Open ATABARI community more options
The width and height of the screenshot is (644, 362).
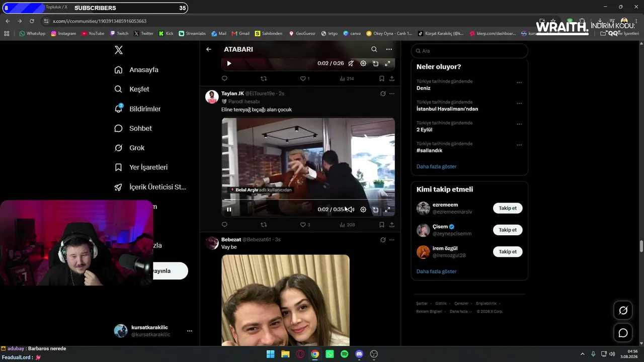(x=389, y=49)
